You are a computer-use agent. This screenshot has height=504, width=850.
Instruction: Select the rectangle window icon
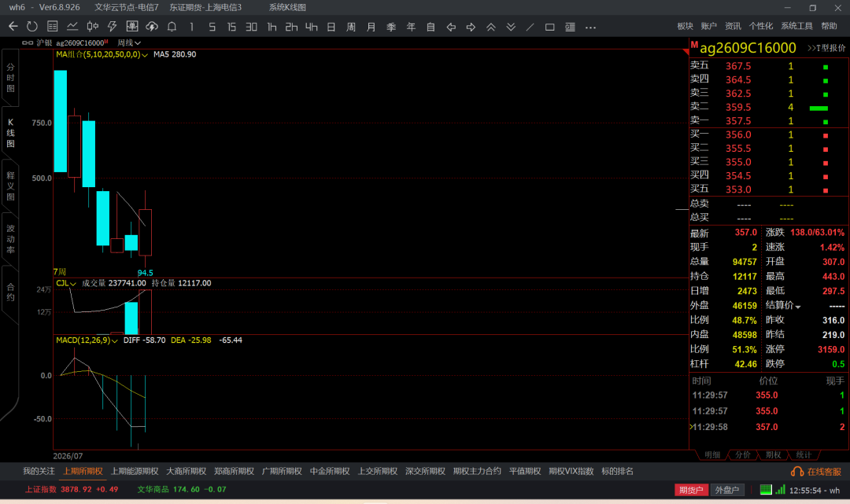click(549, 27)
